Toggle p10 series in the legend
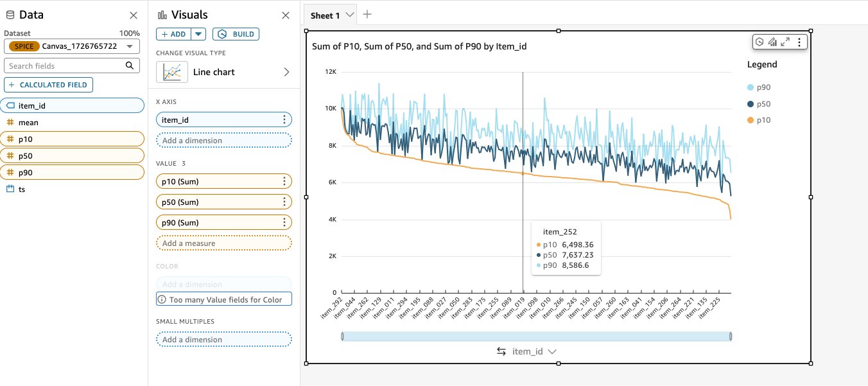 click(759, 120)
